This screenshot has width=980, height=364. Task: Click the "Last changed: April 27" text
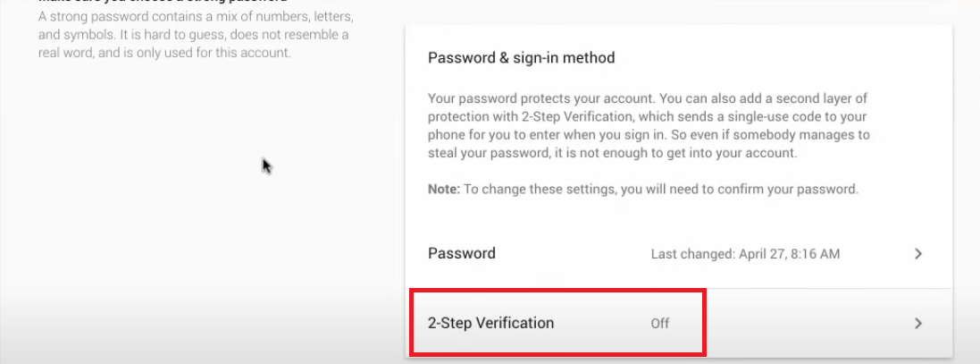pos(706,254)
